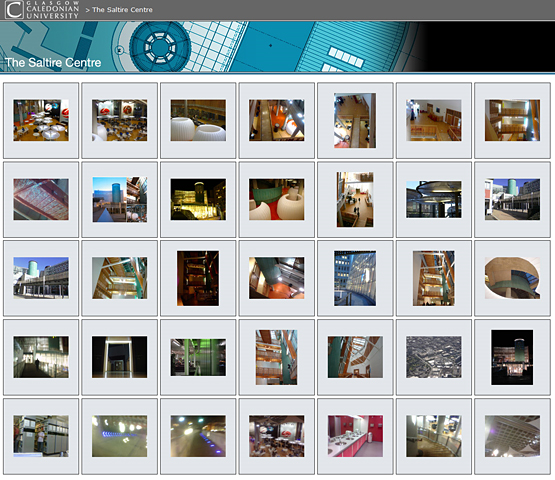Open the dark doorway frame thumbnail
The height and width of the screenshot is (480, 555).
[x=120, y=357]
